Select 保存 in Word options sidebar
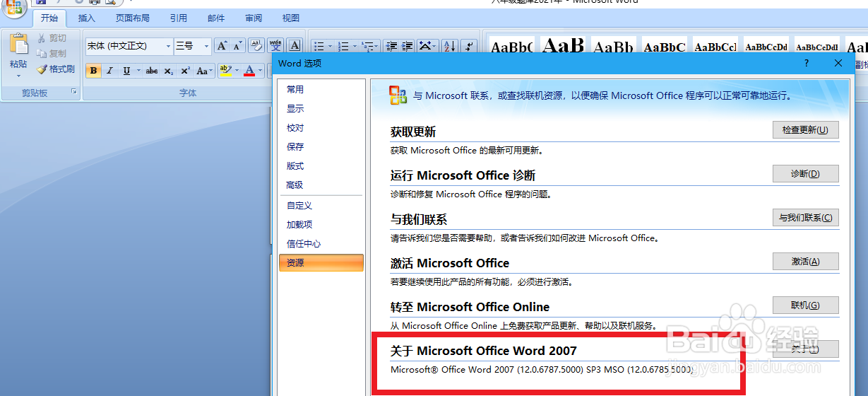868x396 pixels. click(321, 147)
